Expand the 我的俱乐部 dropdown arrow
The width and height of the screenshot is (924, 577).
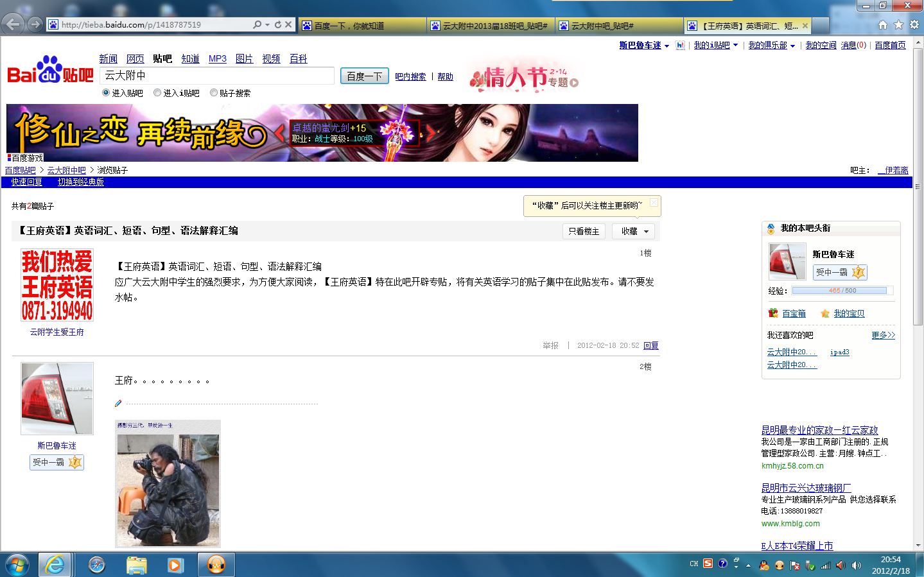click(x=792, y=46)
